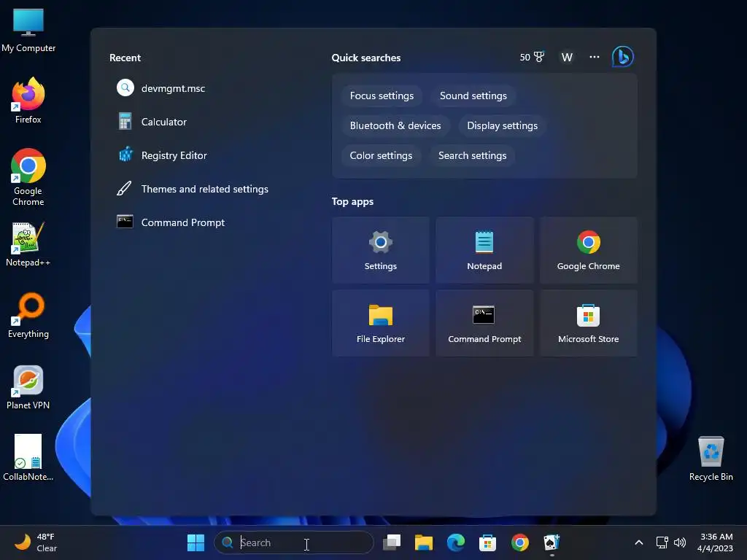The image size is (747, 560).
Task: Open the clock and date 3:36 AM
Action: (715, 542)
